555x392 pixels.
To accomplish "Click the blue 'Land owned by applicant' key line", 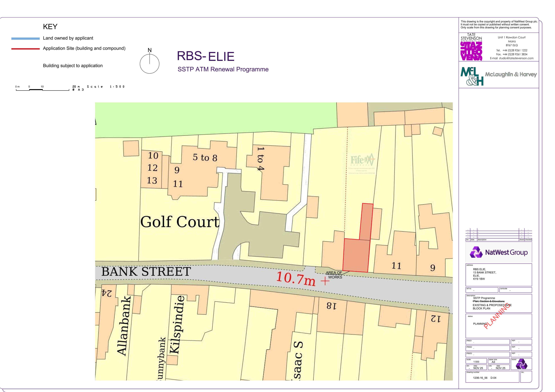I will click(25, 38).
